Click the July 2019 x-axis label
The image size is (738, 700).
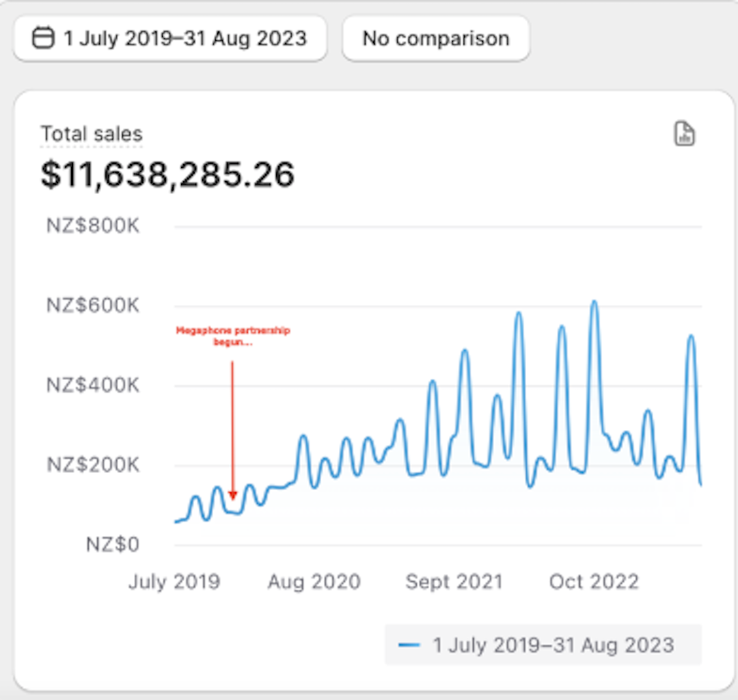(174, 582)
